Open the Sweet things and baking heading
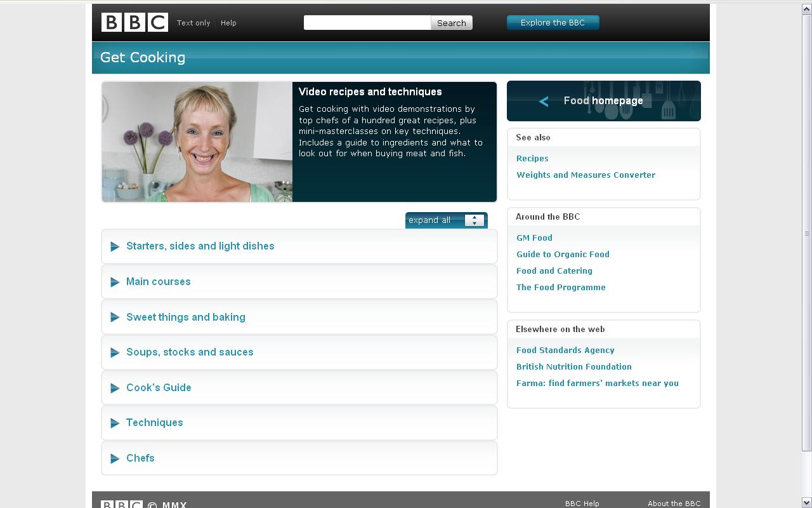Screen dimensions: 812x508 coord(186,317)
